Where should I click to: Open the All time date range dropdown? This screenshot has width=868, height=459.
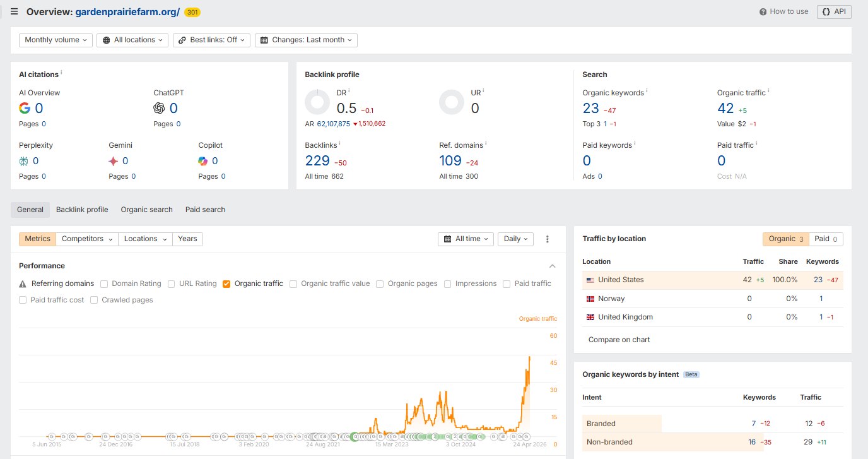[466, 239]
